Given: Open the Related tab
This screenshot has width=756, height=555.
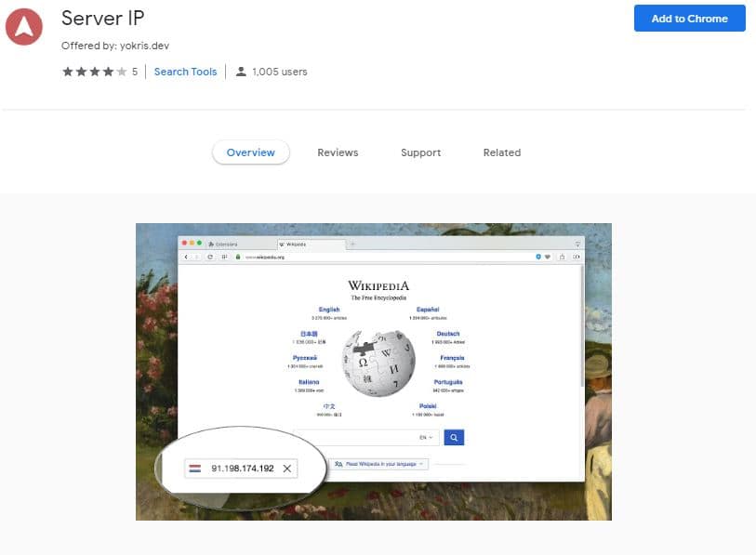Looking at the screenshot, I should click(502, 152).
